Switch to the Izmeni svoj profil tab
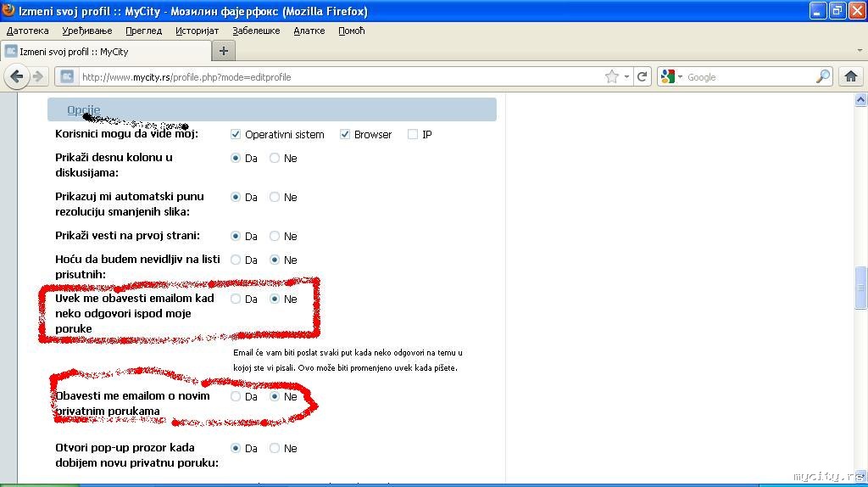The width and height of the screenshot is (868, 487). point(106,52)
